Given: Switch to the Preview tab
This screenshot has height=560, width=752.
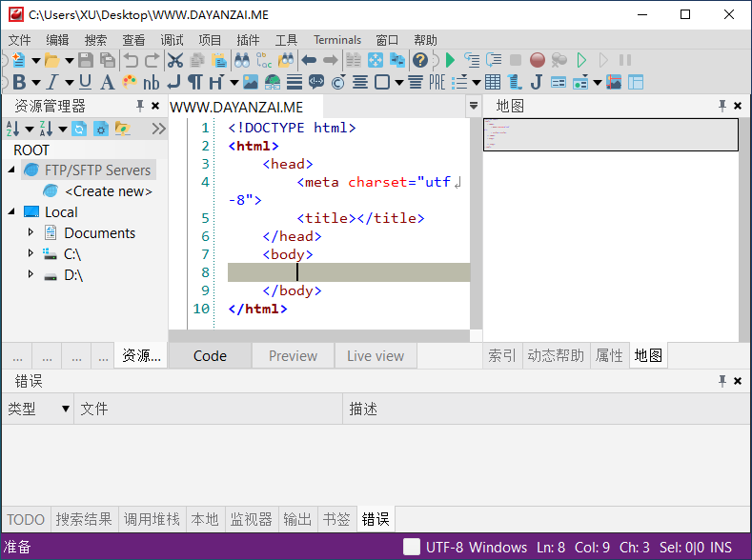Looking at the screenshot, I should tap(293, 356).
